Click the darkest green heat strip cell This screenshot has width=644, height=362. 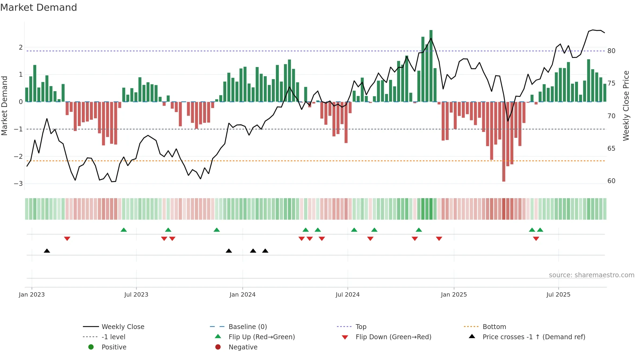coord(431,209)
